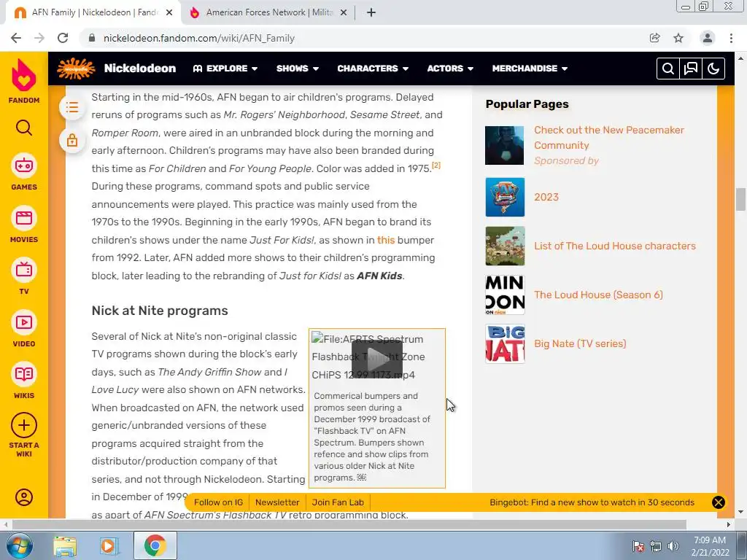Open Wikis from the Fandom sidebar
The image size is (747, 560).
tap(24, 381)
